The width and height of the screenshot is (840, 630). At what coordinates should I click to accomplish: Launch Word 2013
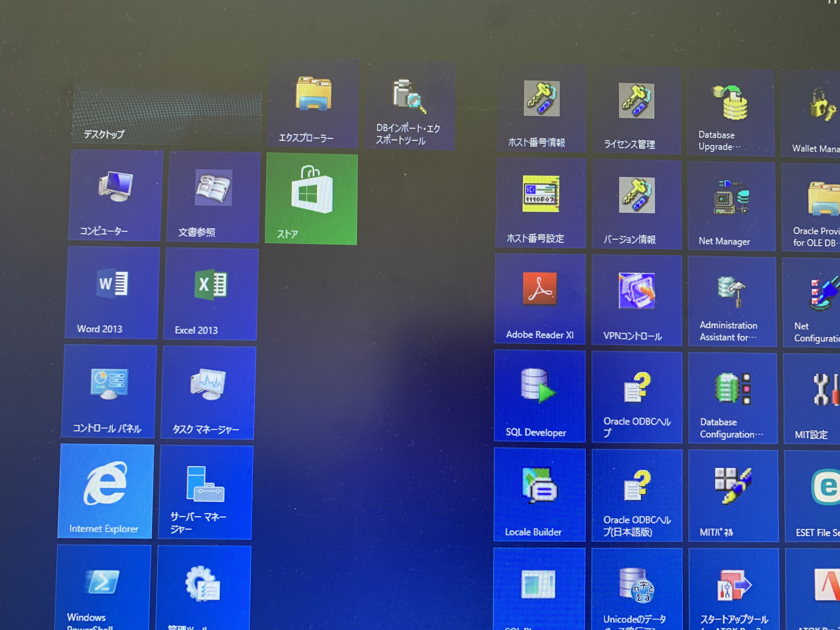pyautogui.click(x=112, y=292)
